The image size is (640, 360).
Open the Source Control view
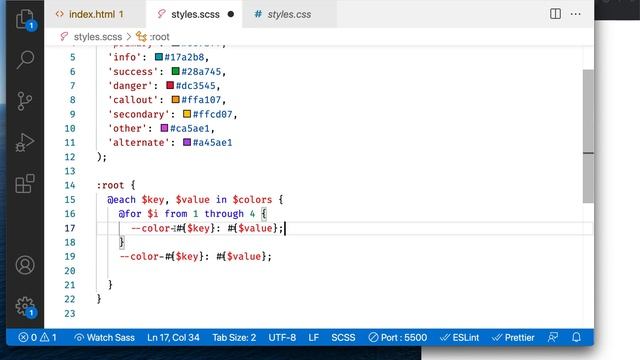tap(24, 101)
